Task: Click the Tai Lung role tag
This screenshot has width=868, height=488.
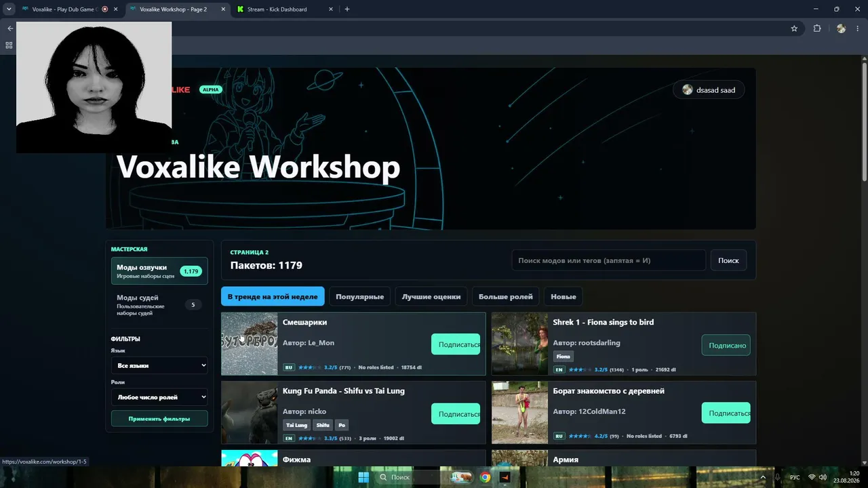Action: tap(297, 425)
